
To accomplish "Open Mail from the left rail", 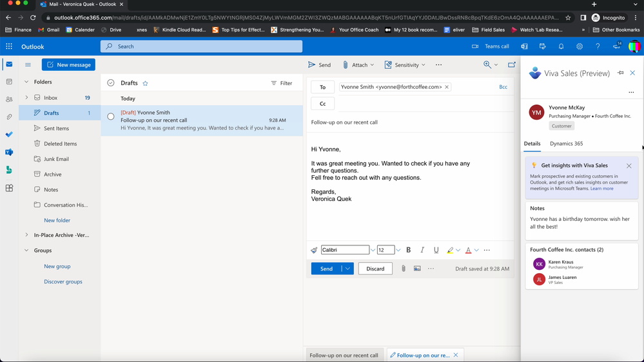I will (9, 64).
